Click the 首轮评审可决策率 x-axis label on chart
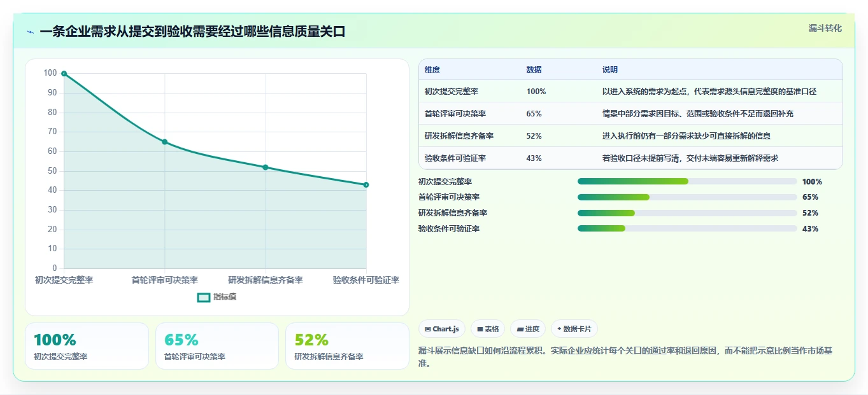 [165, 280]
